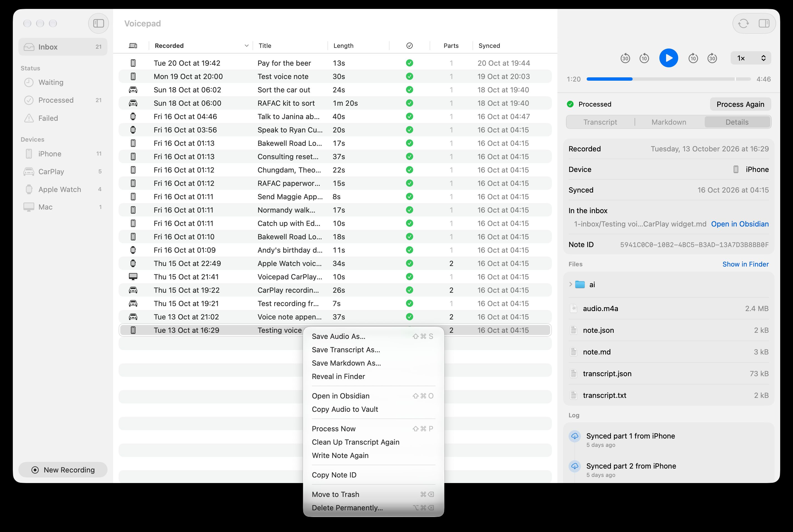Show CarPlay device recordings
The height and width of the screenshot is (532, 793).
[x=63, y=172]
